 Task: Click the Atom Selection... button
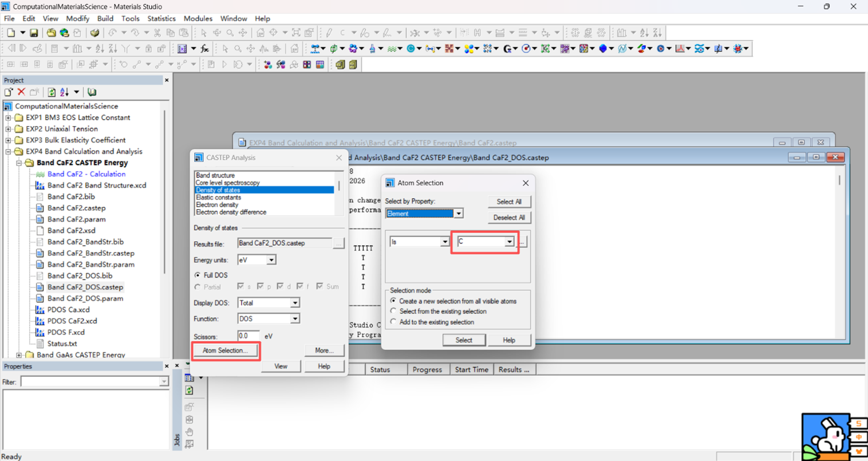(x=226, y=350)
